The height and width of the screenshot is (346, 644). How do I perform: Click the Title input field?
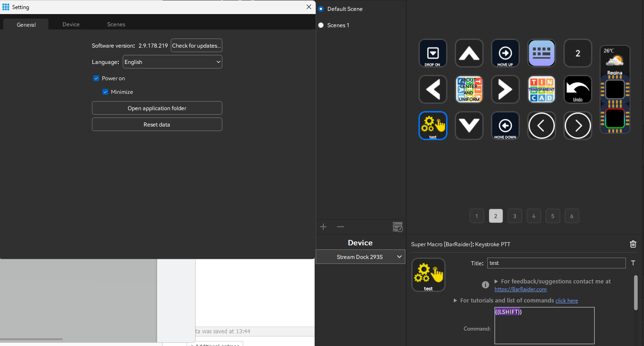point(556,263)
